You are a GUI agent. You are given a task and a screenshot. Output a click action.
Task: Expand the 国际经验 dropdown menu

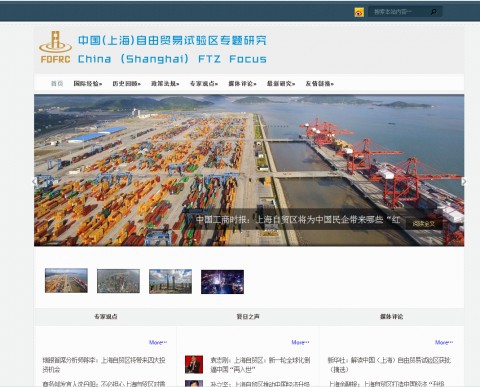(x=88, y=83)
